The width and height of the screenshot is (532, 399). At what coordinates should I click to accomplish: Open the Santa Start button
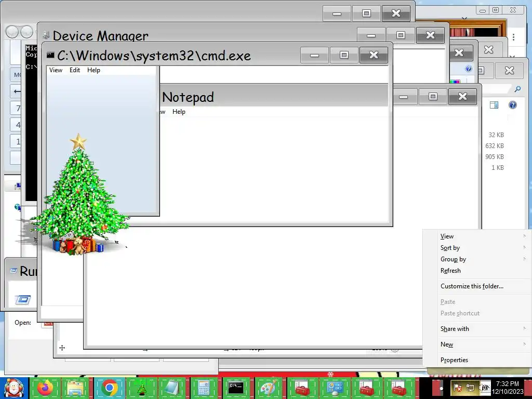tap(14, 388)
